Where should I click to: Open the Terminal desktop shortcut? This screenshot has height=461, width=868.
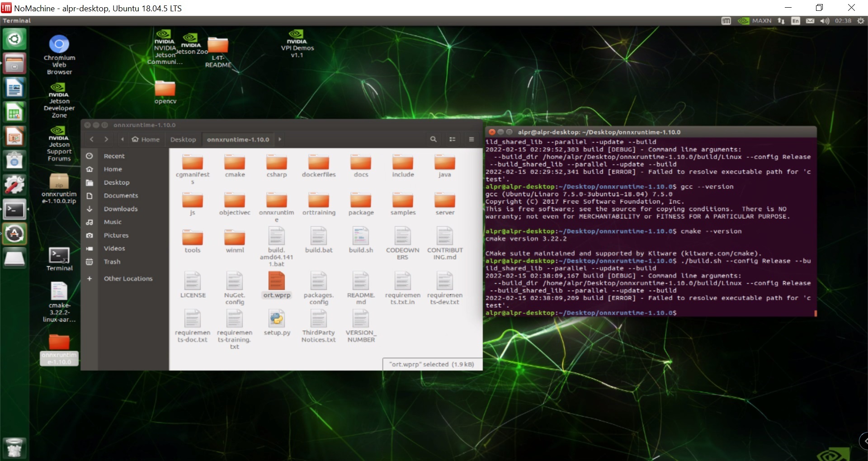59,259
